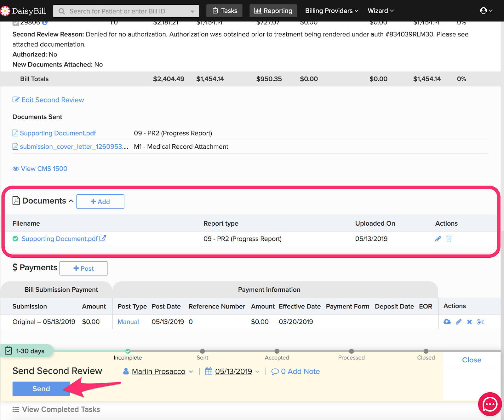This screenshot has width=504, height=420.
Task: Click the eye icon for View CMS 1500
Action: [x=16, y=169]
